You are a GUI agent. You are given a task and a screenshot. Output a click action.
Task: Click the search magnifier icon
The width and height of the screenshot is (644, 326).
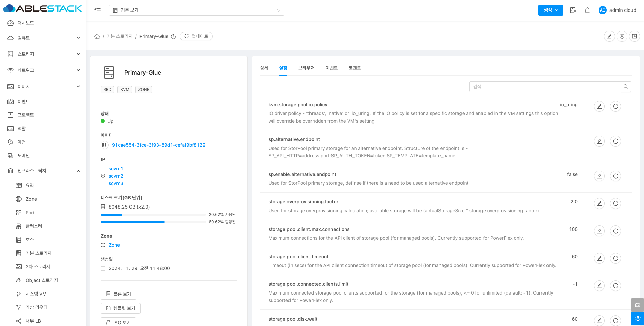(626, 87)
